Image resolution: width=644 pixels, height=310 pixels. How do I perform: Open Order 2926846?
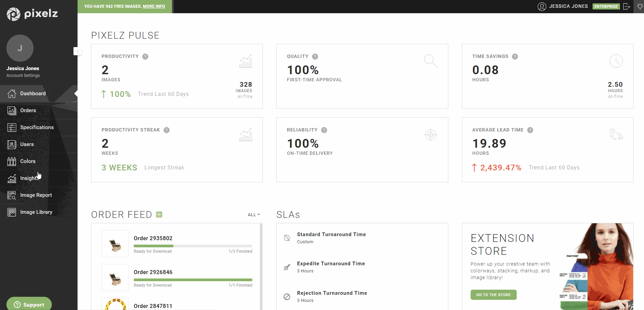tap(153, 272)
